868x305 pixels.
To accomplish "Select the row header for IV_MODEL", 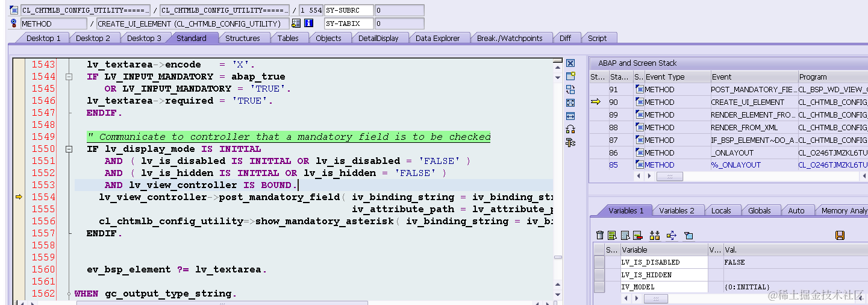I will (599, 288).
